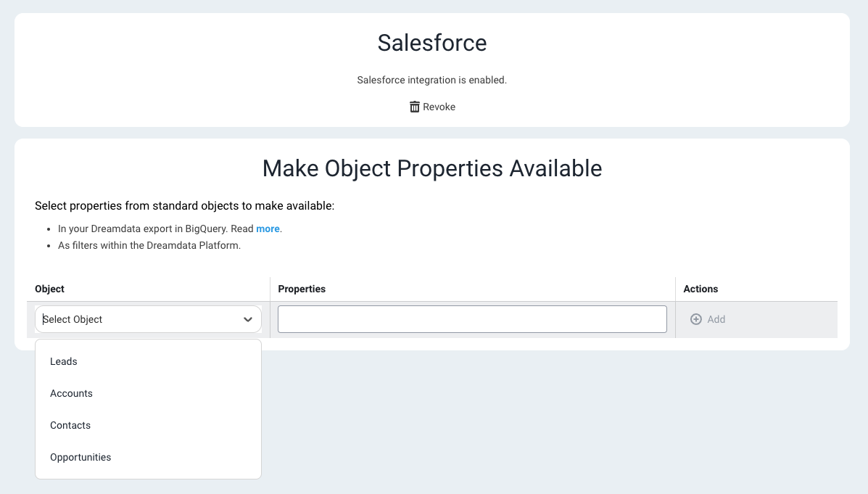Click the Actions column header
Screen dimensions: 868x494
click(700, 289)
